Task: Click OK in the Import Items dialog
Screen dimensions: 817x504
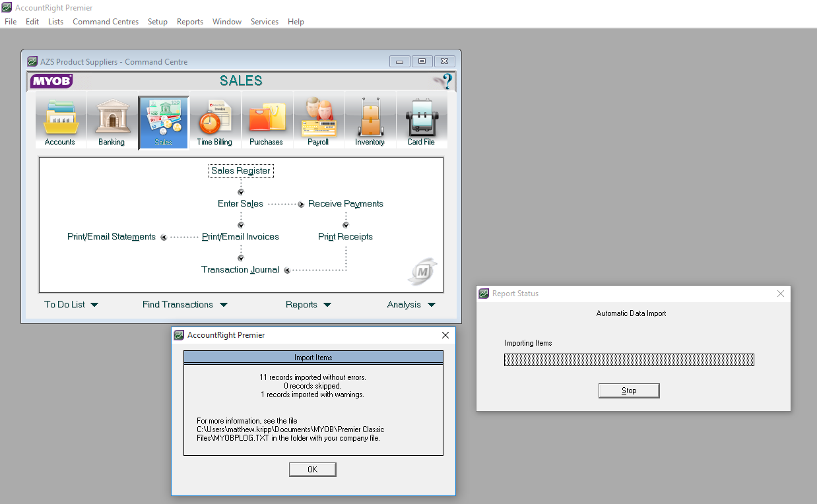Action: 313,470
